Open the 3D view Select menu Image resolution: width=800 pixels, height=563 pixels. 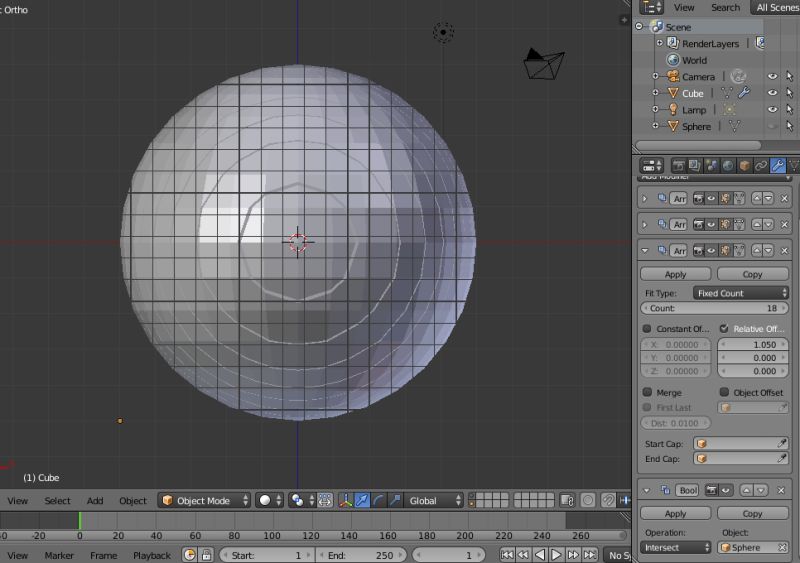click(x=57, y=501)
